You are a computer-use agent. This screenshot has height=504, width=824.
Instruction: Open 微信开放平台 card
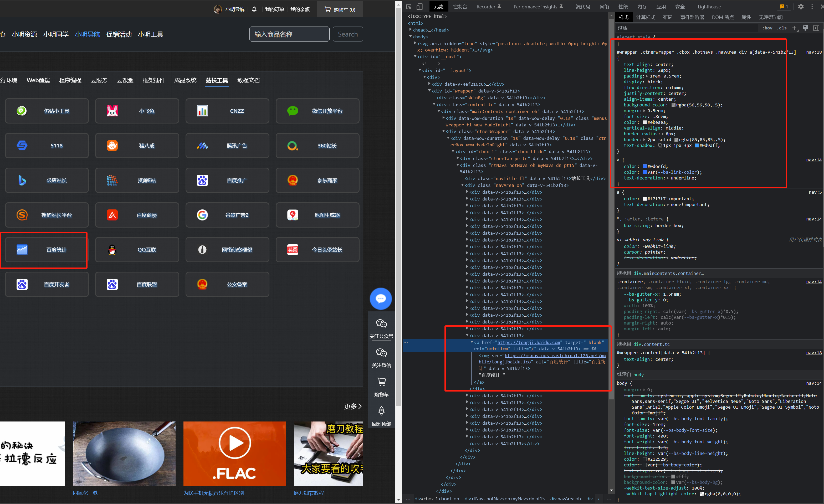coord(317,111)
